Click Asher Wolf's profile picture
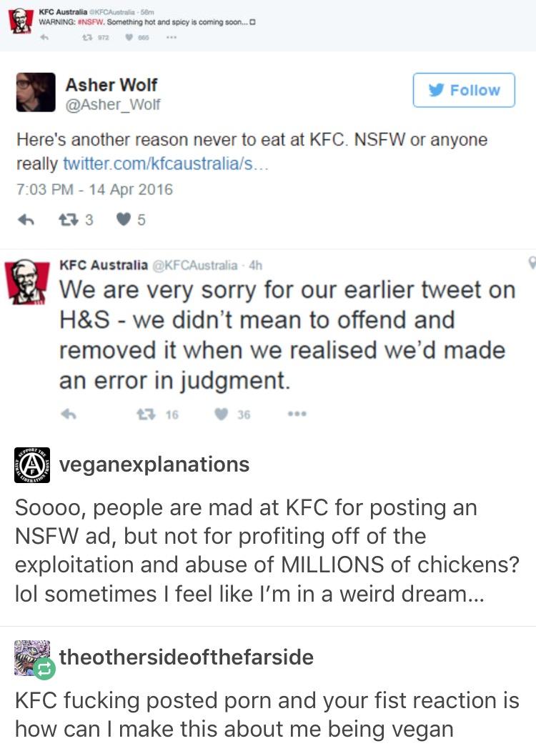 pyautogui.click(x=36, y=91)
